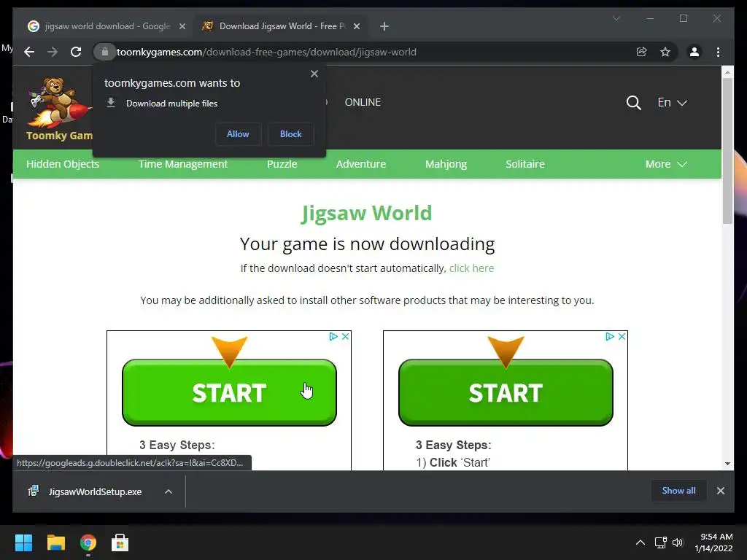
Task: Open File Explorer from the taskbar
Action: pyautogui.click(x=55, y=542)
